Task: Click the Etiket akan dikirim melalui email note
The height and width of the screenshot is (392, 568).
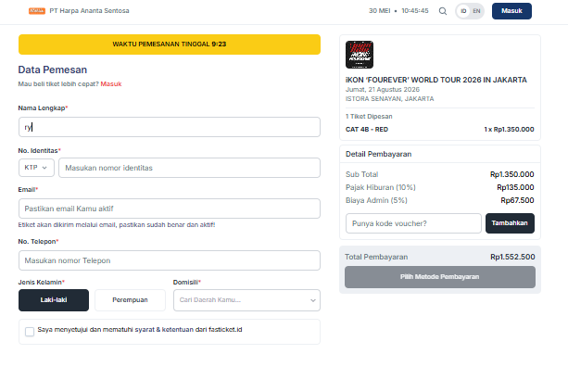Action: [117, 224]
